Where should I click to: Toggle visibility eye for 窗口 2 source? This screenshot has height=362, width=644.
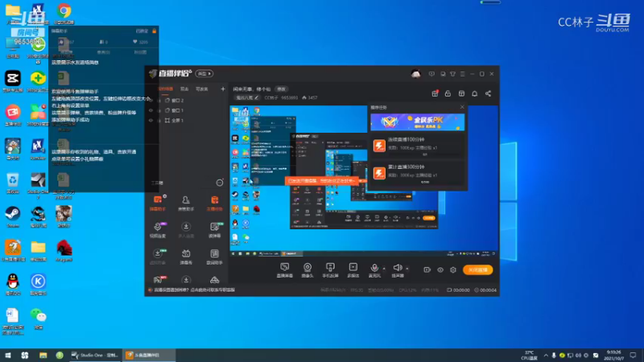click(x=151, y=100)
